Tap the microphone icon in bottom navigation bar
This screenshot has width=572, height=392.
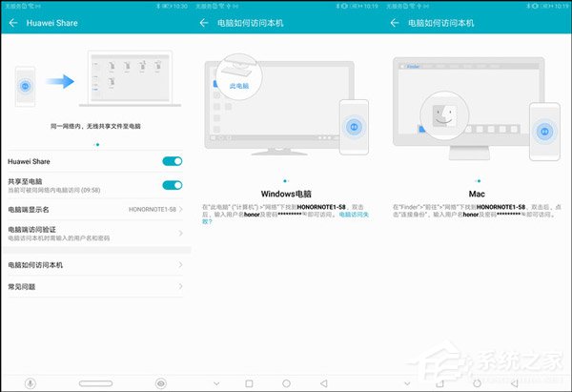(x=30, y=382)
